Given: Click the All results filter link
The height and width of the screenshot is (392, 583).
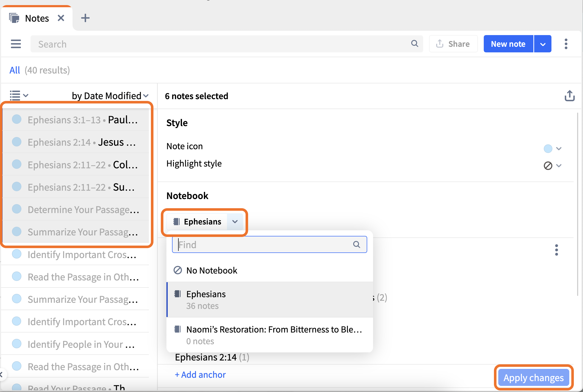Looking at the screenshot, I should coord(15,70).
